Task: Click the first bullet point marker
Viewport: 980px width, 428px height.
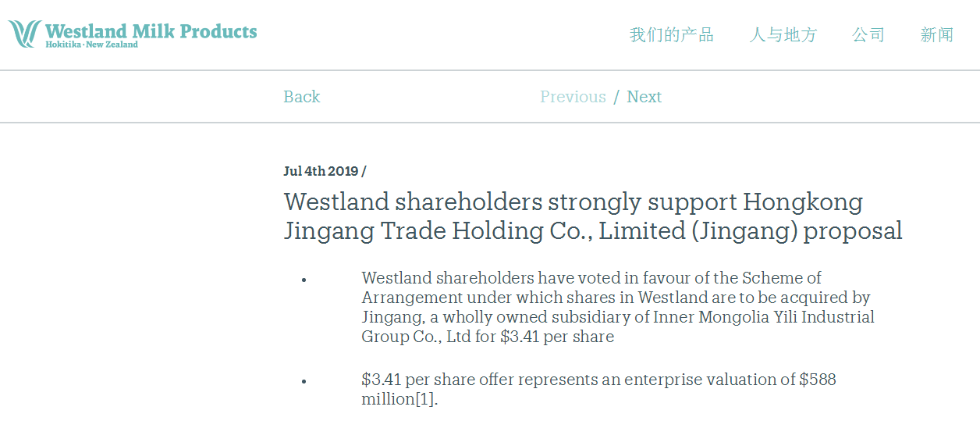Action: [x=304, y=280]
